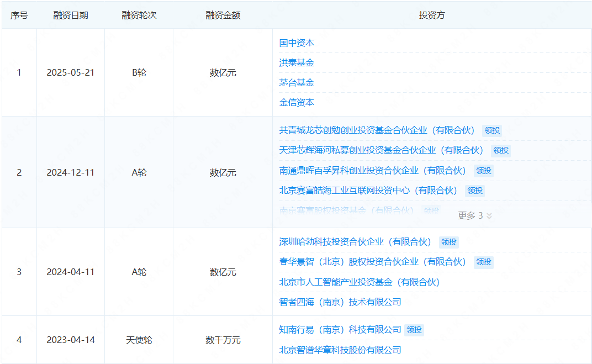592x364 pixels.
Task: Open 北京市人工智能产业投资基金 link
Action: point(360,282)
